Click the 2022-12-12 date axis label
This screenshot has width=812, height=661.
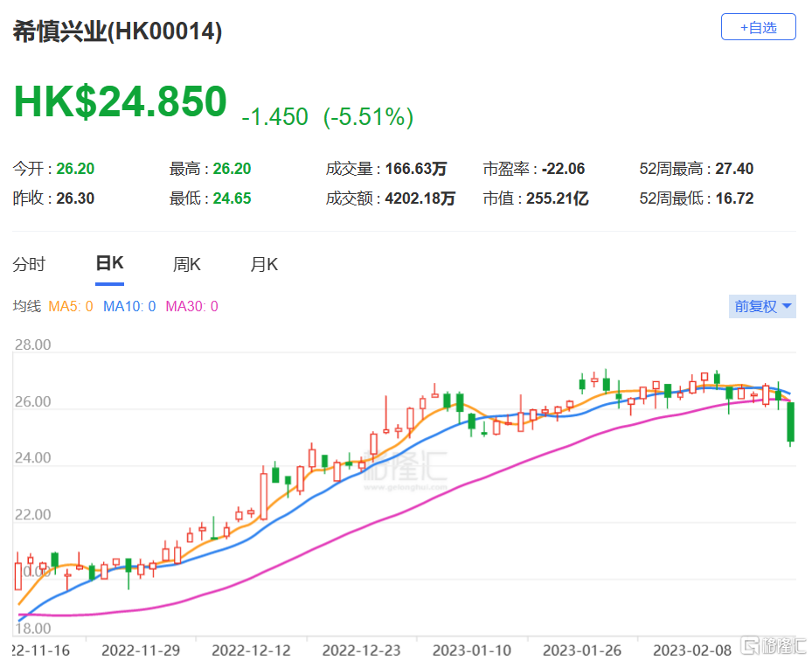[251, 651]
